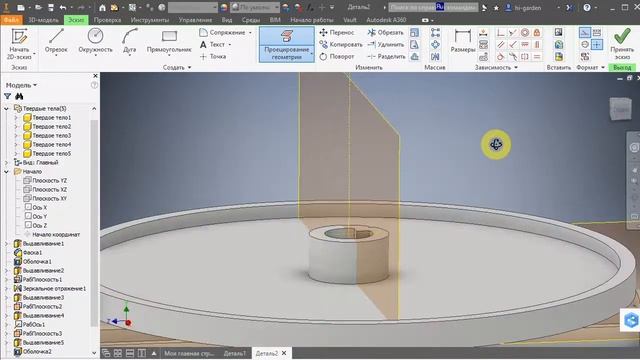Click the appearance color wheel icon
The image size is (640, 360).
pyautogui.click(x=224, y=7)
